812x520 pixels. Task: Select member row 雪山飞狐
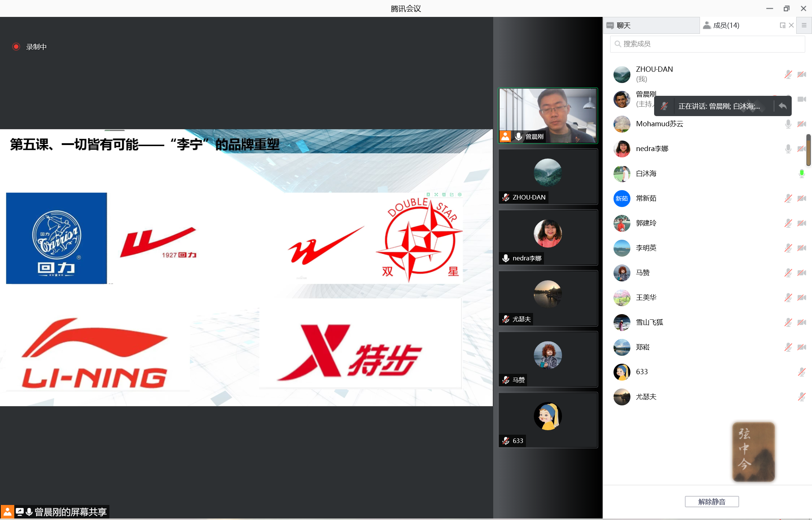[708, 322]
